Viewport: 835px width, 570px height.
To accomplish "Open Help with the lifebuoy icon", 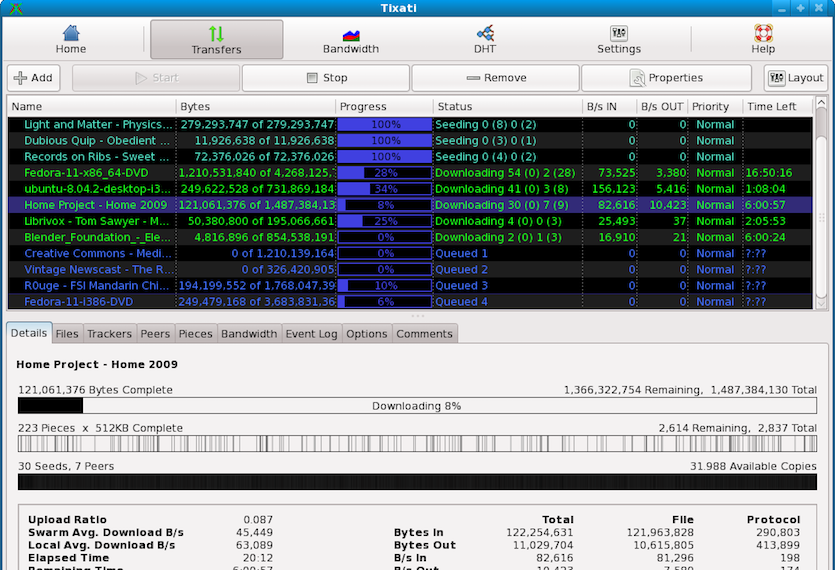I will pyautogui.click(x=763, y=40).
